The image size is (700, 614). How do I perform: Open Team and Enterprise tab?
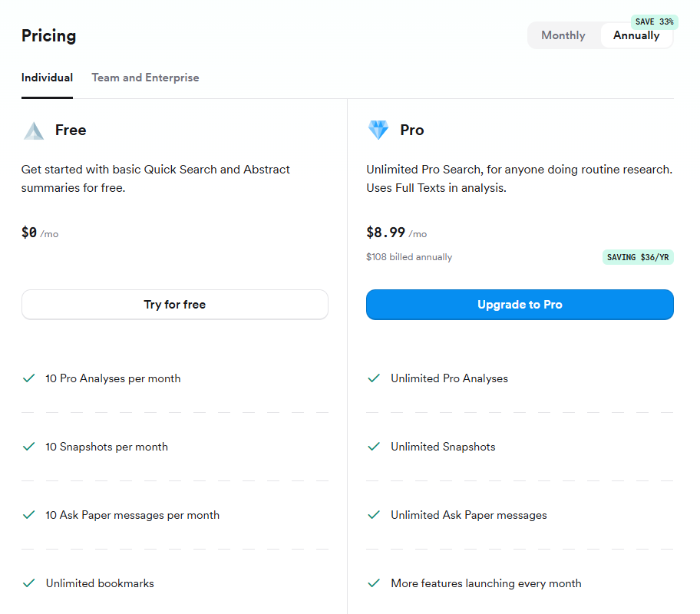(145, 78)
